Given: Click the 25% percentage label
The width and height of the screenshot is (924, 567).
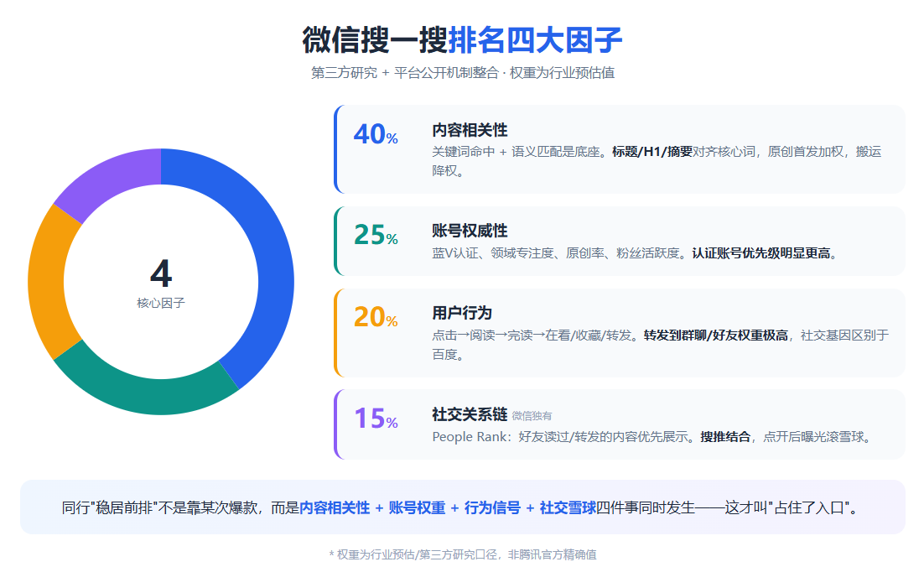Looking at the screenshot, I should (x=376, y=235).
